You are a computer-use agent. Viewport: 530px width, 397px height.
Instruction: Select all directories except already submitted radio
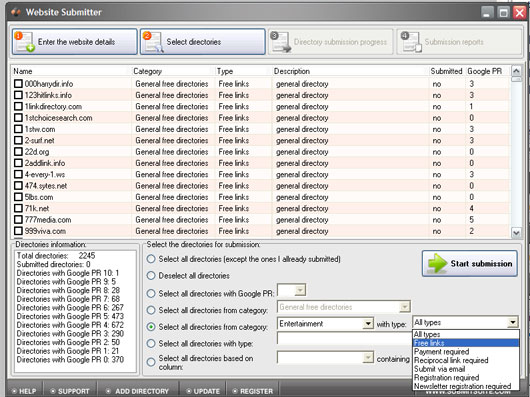tap(151, 259)
